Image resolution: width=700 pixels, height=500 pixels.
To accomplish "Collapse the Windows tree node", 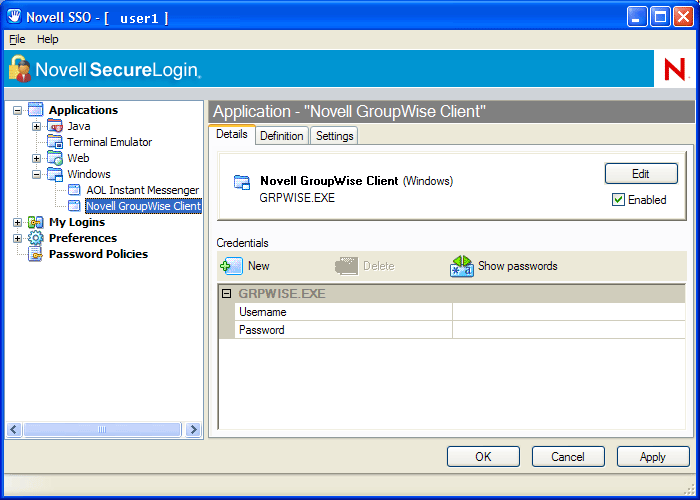I will tap(37, 175).
